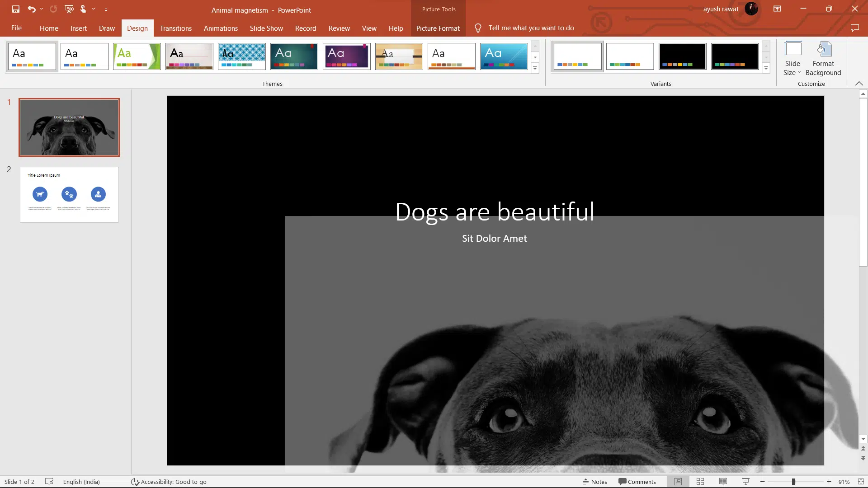Viewport: 868px width, 488px height.
Task: Click Tell me what you want to do
Action: click(x=530, y=28)
